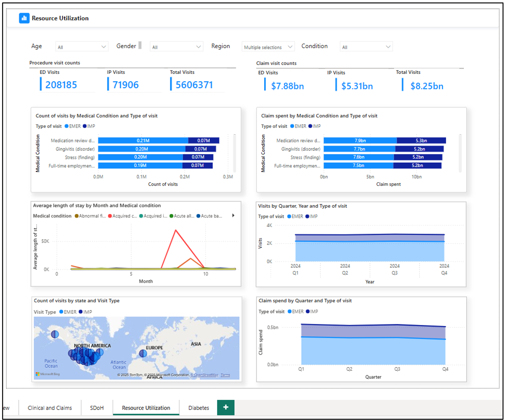This screenshot has height=420, width=505.
Task: Click the 7.6bn EMER bar for Stress
Action: 359,157
